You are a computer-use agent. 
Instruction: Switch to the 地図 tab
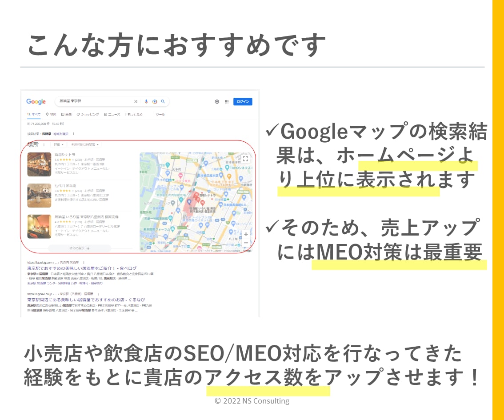click(51, 114)
